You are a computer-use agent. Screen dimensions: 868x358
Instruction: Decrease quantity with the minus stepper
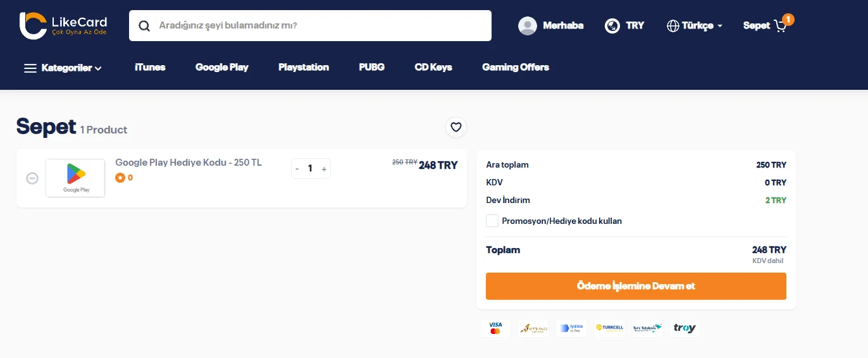tap(297, 169)
